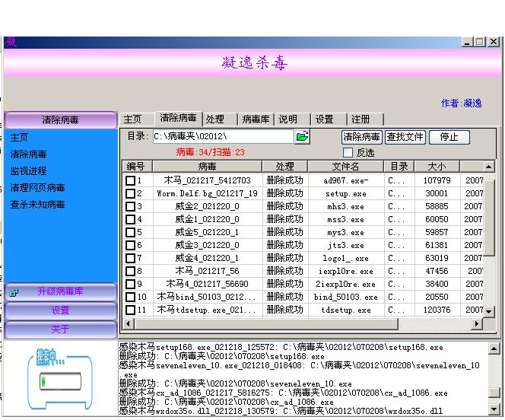Sort by the 大小 column header
The image size is (505, 420).
tap(437, 167)
